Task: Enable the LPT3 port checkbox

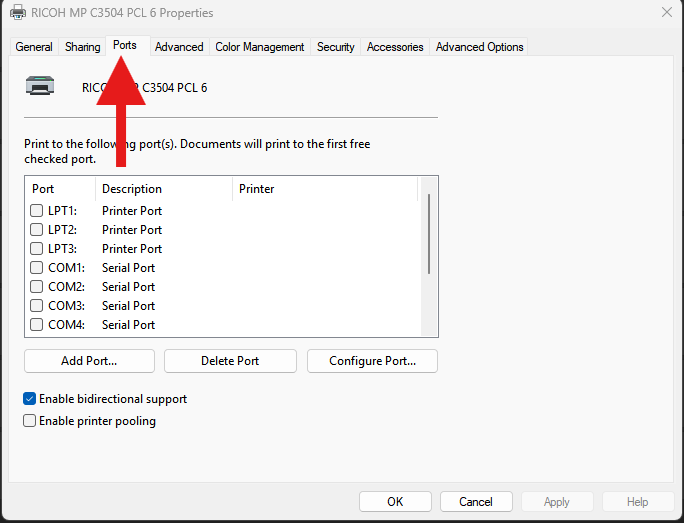Action: [x=37, y=249]
